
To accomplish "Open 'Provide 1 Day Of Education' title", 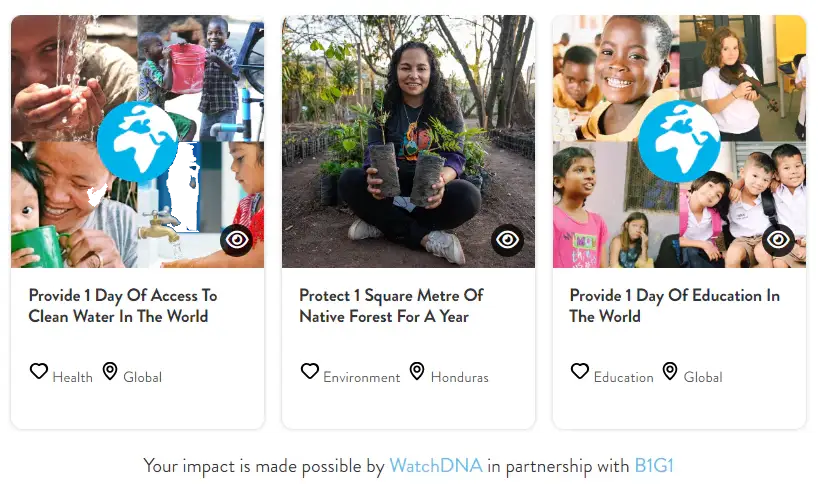I will point(674,306).
